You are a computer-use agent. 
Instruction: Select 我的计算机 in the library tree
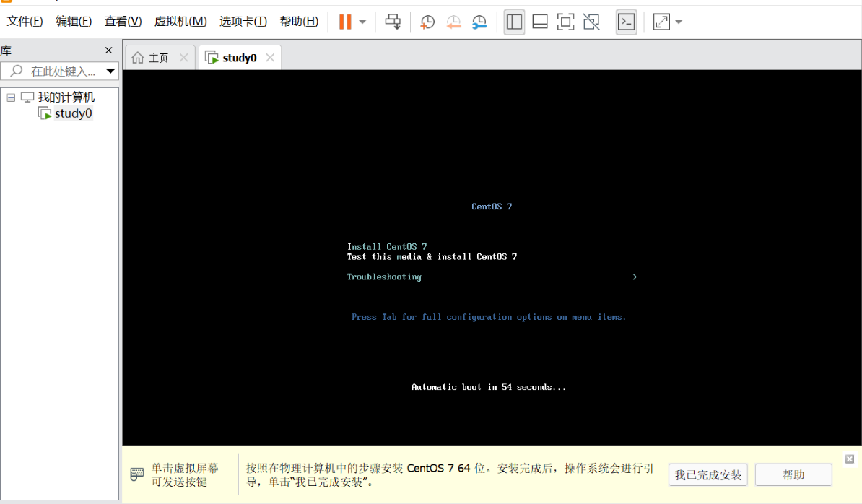coord(66,97)
